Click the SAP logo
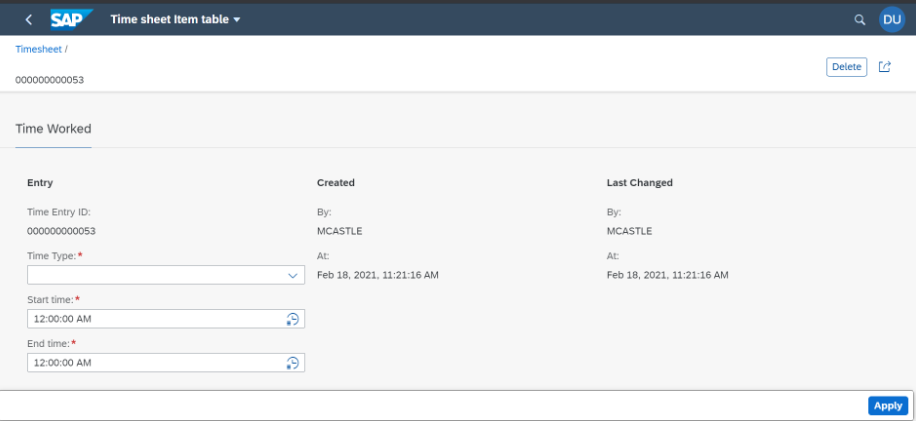Viewport: 916px width, 421px height. (71, 19)
